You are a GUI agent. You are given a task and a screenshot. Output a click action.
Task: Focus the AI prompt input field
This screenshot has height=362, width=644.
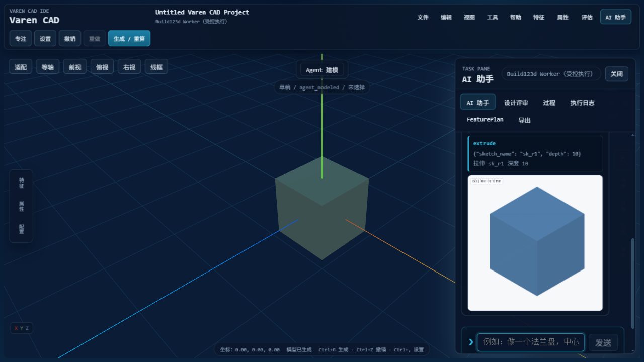[x=531, y=342]
